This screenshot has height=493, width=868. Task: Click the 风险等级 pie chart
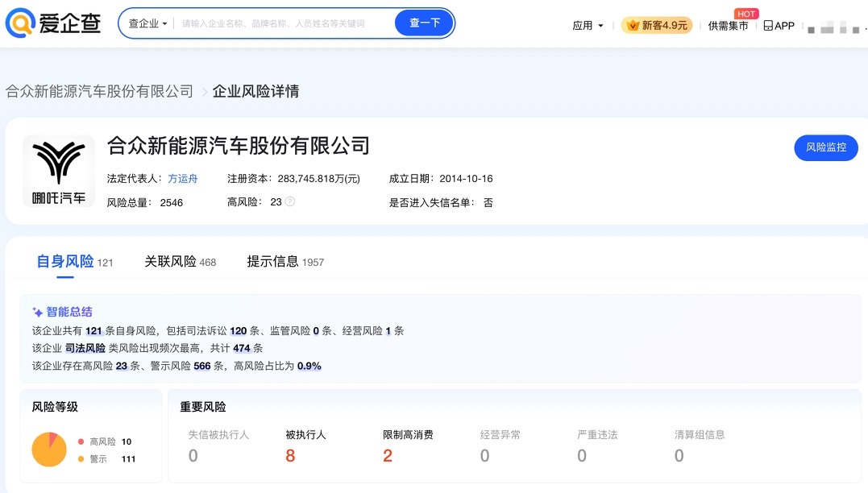coord(49,449)
